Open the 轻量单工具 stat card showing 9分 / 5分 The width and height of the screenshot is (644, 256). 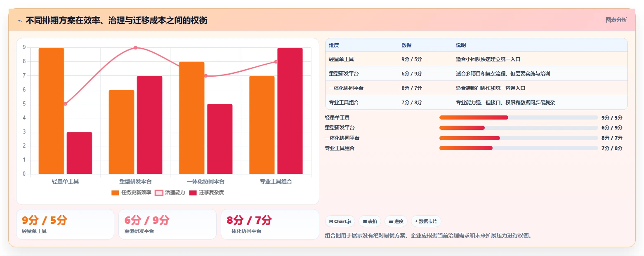(65, 224)
